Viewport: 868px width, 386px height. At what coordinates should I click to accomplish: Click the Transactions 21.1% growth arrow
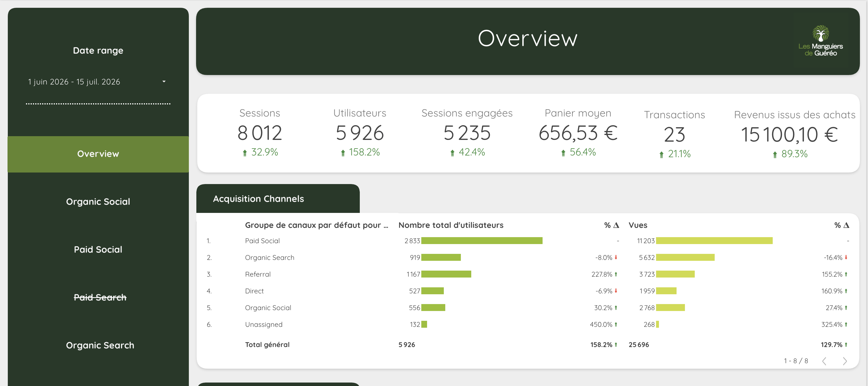[662, 155]
